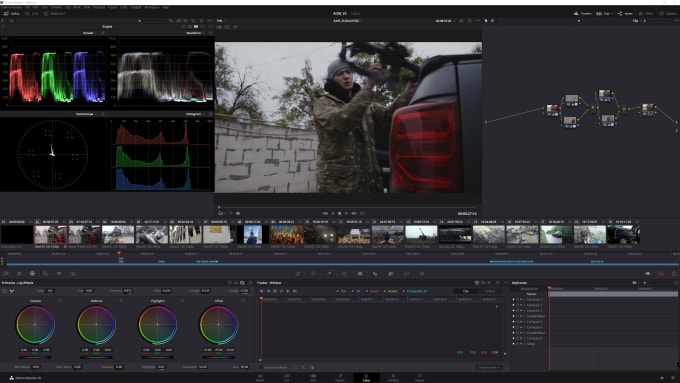Open the Motion Effects palette
Viewport: 680px width, 383px height.
(x=73, y=274)
